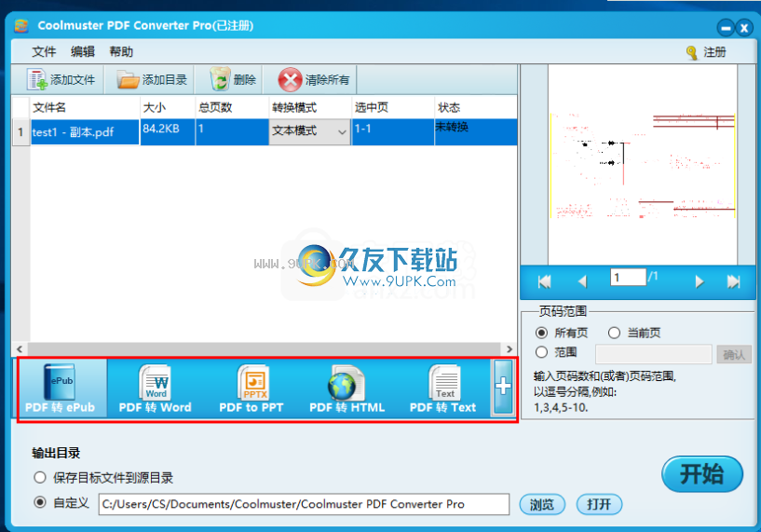
Task: Click the 84.2KB size cell
Action: 168,132
